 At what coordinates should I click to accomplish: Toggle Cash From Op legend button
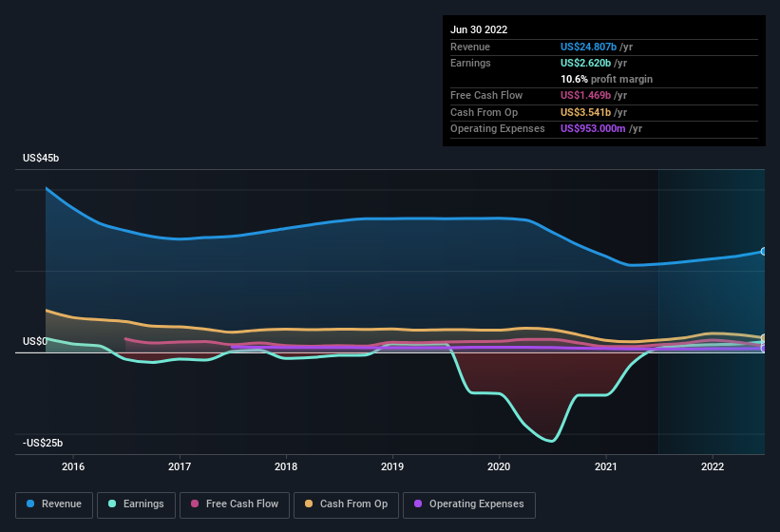click(347, 503)
